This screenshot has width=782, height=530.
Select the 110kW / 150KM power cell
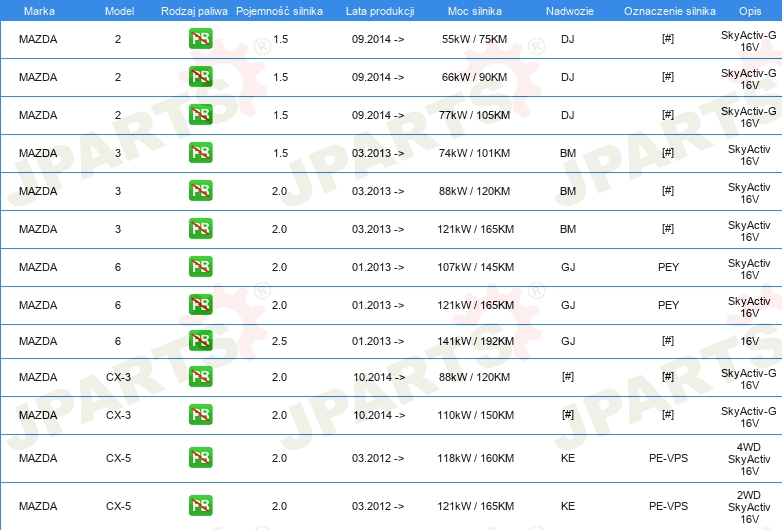click(475, 415)
